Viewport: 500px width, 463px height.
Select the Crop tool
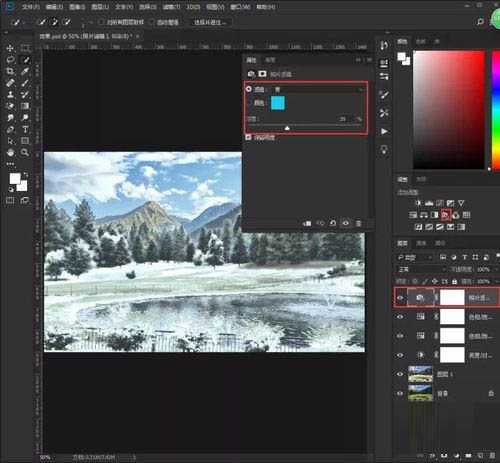coord(10,71)
